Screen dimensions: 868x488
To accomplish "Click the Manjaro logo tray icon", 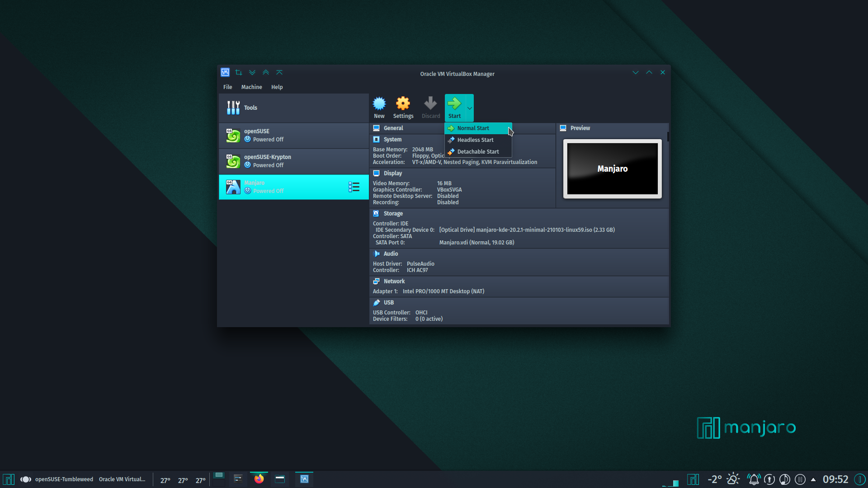I will coord(693,479).
